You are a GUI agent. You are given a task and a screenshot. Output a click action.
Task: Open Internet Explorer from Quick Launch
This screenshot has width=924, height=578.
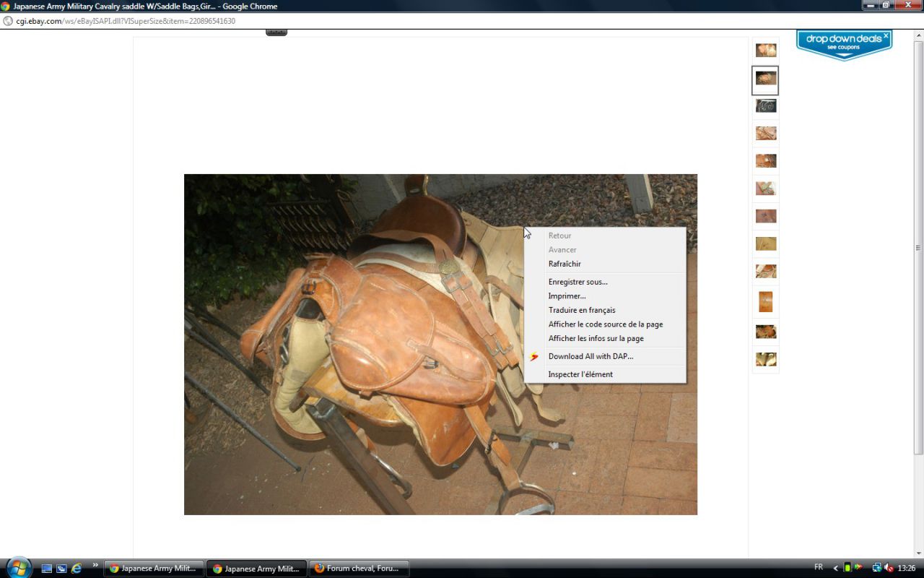(x=77, y=569)
